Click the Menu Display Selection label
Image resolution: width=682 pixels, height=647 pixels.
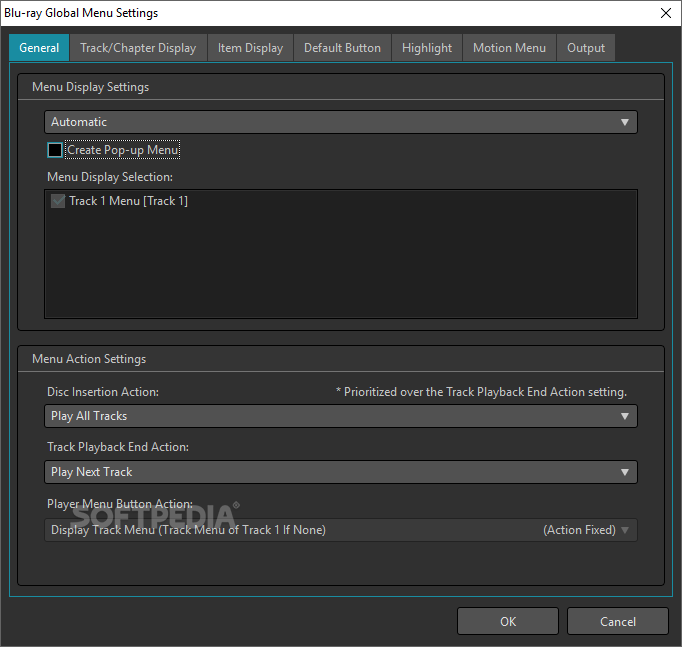pyautogui.click(x=110, y=177)
